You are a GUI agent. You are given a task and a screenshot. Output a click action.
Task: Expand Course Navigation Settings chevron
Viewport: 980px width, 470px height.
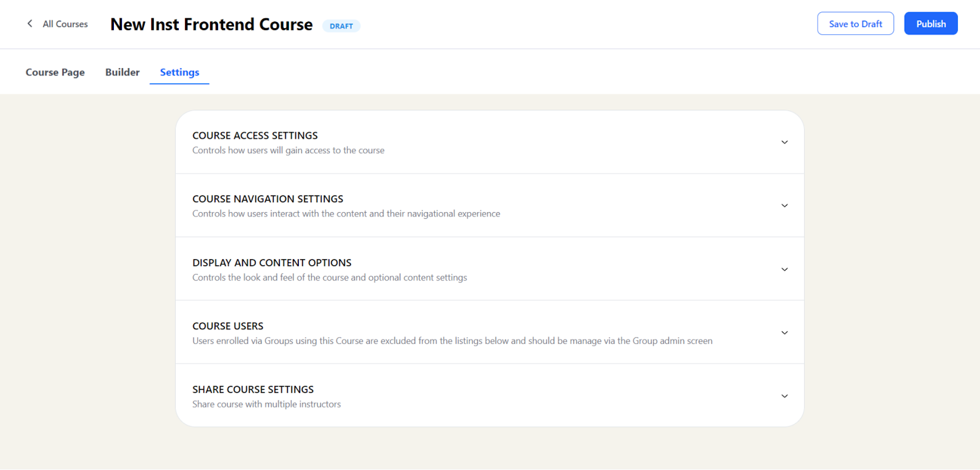point(784,205)
